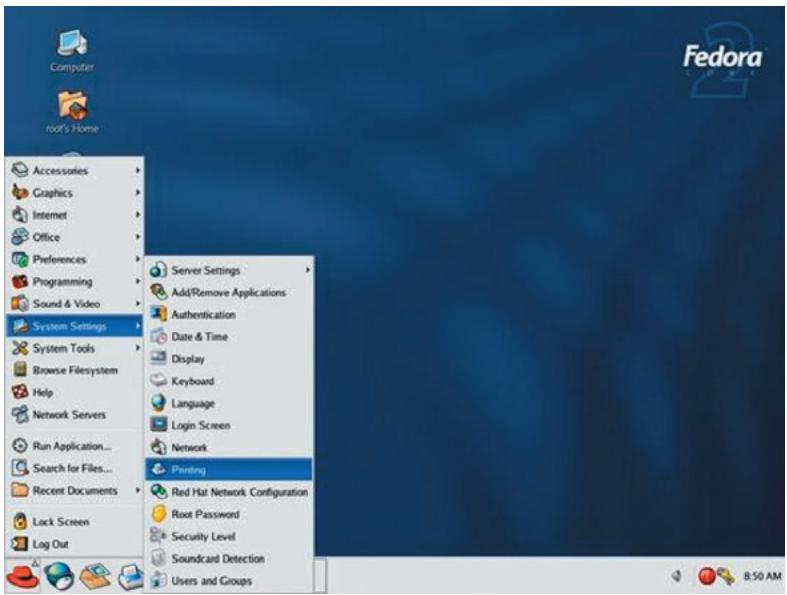
Task: Launch the email client icon in panel
Action: 95,576
